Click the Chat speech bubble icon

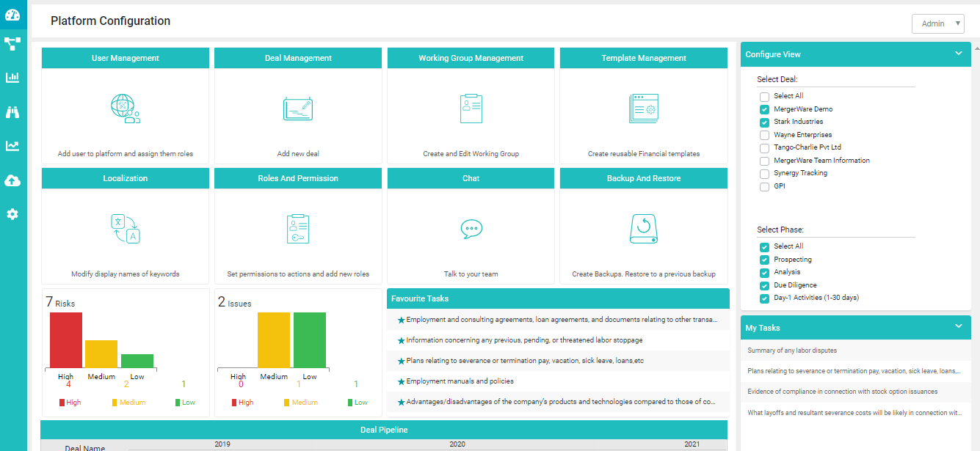point(470,229)
